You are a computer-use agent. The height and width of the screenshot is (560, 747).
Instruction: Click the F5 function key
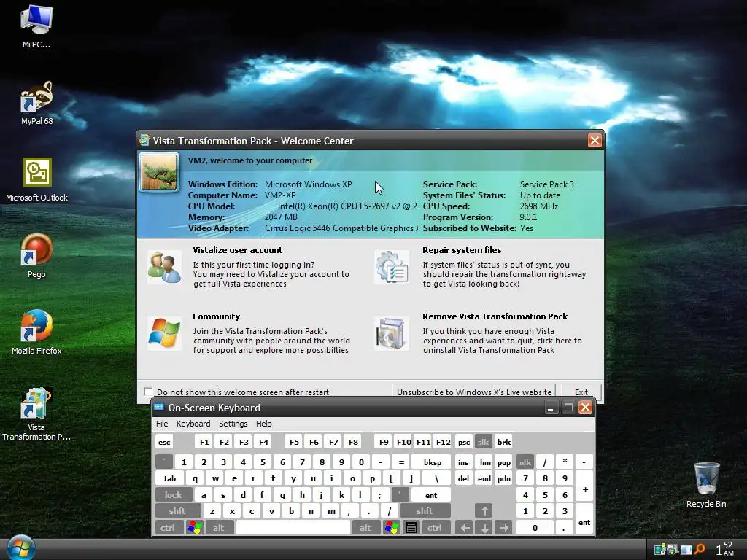(x=294, y=442)
